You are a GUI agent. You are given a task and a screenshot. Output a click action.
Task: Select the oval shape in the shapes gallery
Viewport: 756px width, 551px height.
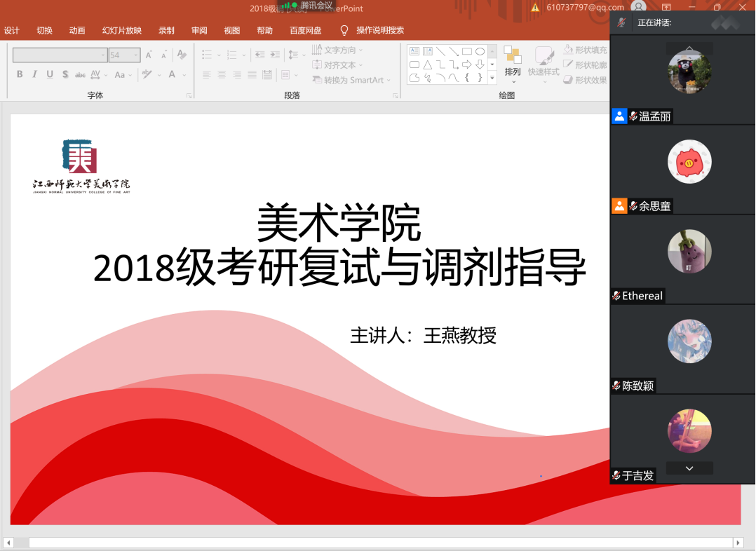tap(480, 51)
